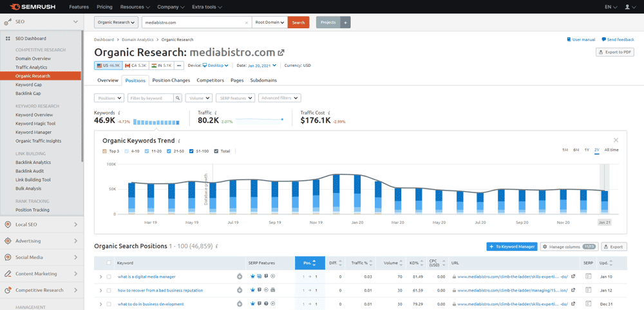644x310 pixels.
Task: Open SERP snapshot for digital media manager row
Action: pos(588,277)
